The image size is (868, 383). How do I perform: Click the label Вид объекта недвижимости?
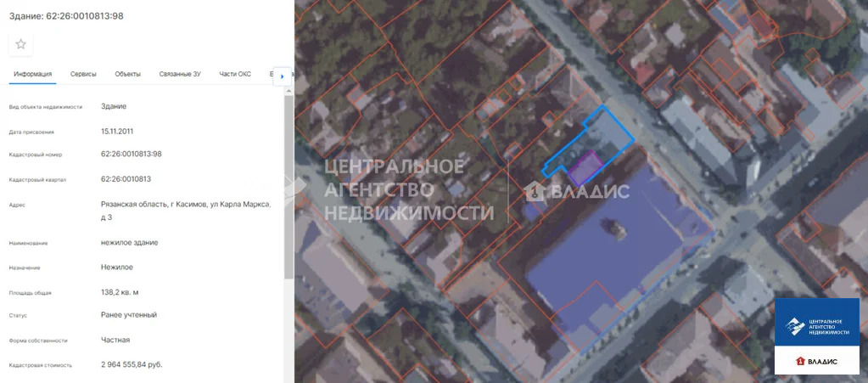(46, 107)
